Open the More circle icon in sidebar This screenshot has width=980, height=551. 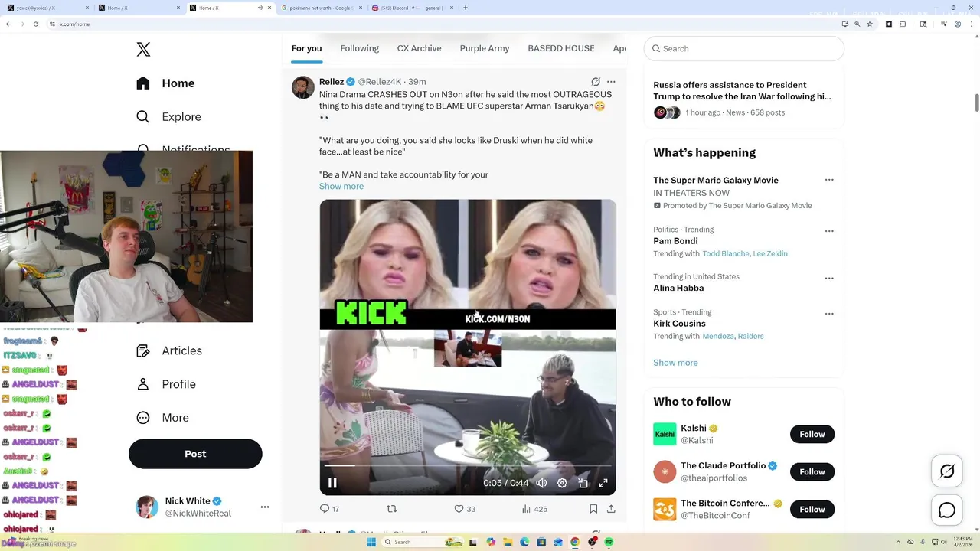click(x=143, y=418)
